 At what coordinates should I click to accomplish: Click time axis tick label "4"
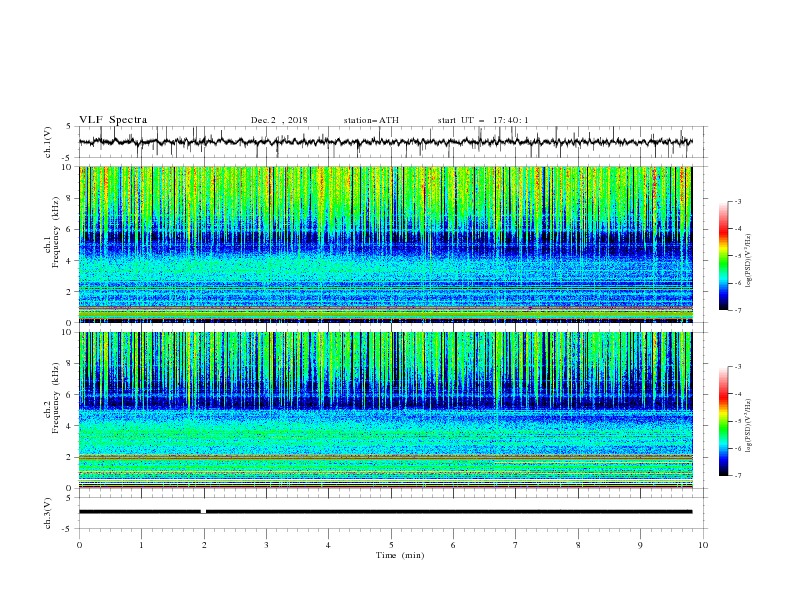[328, 545]
